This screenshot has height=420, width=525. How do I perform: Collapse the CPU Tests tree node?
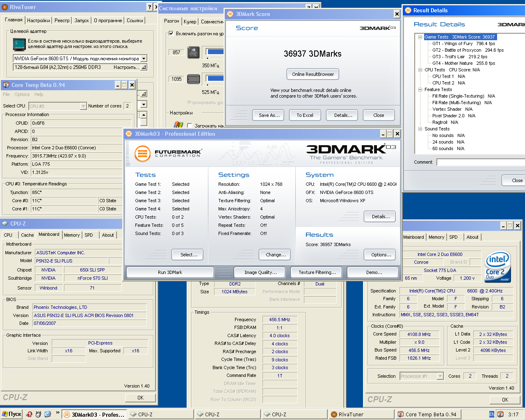[x=420, y=70]
